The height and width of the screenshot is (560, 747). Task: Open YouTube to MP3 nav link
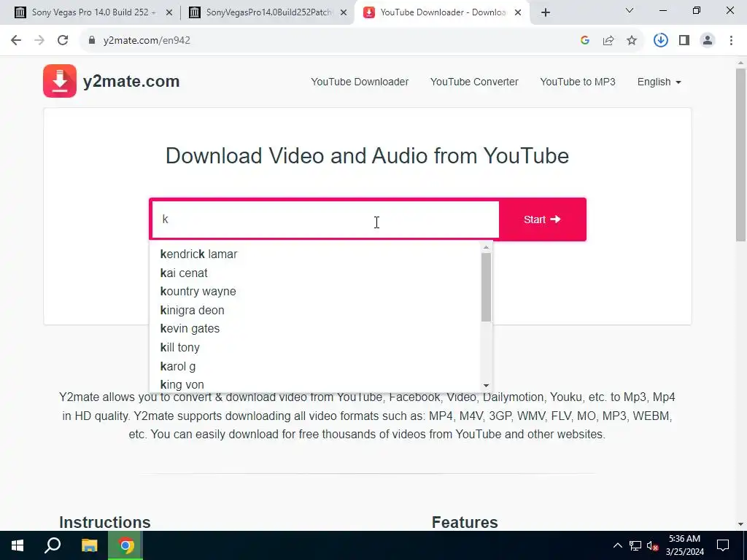click(x=578, y=82)
